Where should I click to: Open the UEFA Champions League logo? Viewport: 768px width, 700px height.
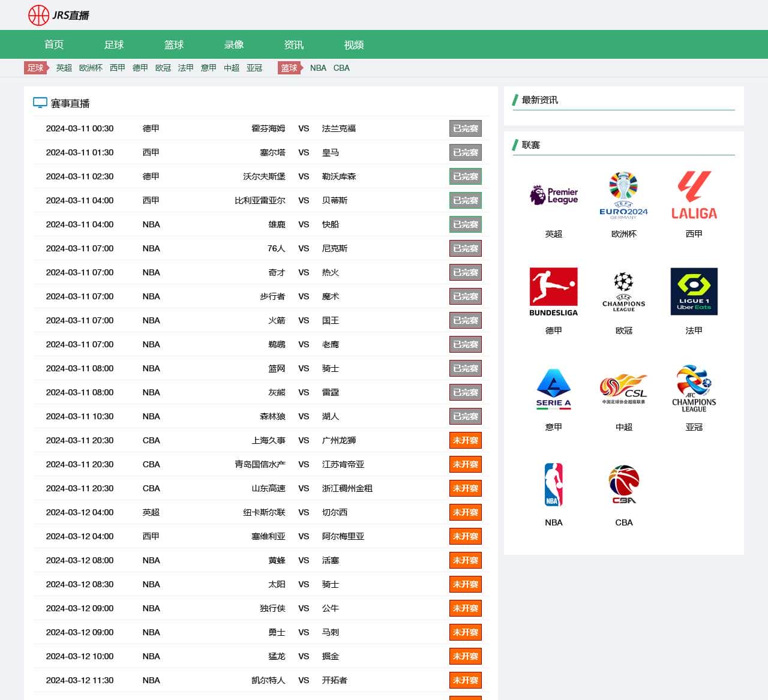pos(623,292)
